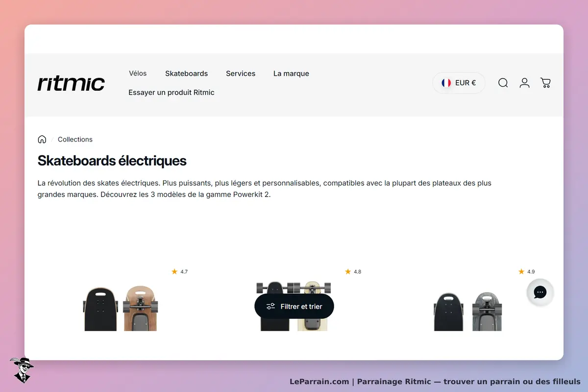Open the search icon in header
The image size is (588, 392).
point(503,83)
